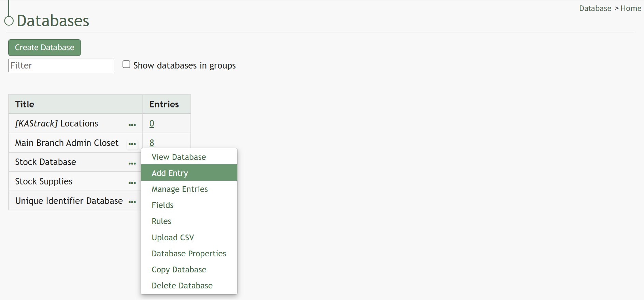Select the Unique Identifier Database title
644x300 pixels.
(69, 201)
